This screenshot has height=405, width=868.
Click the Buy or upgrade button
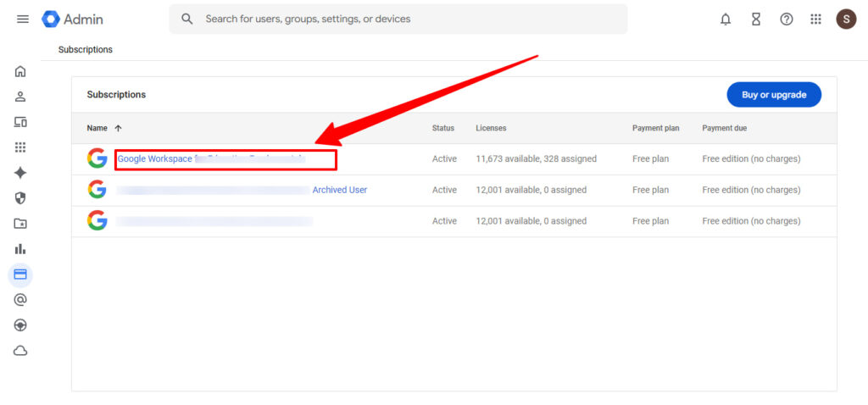click(773, 95)
